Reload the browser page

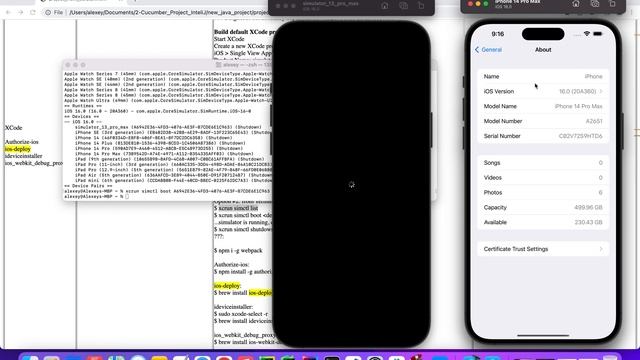pos(33,13)
